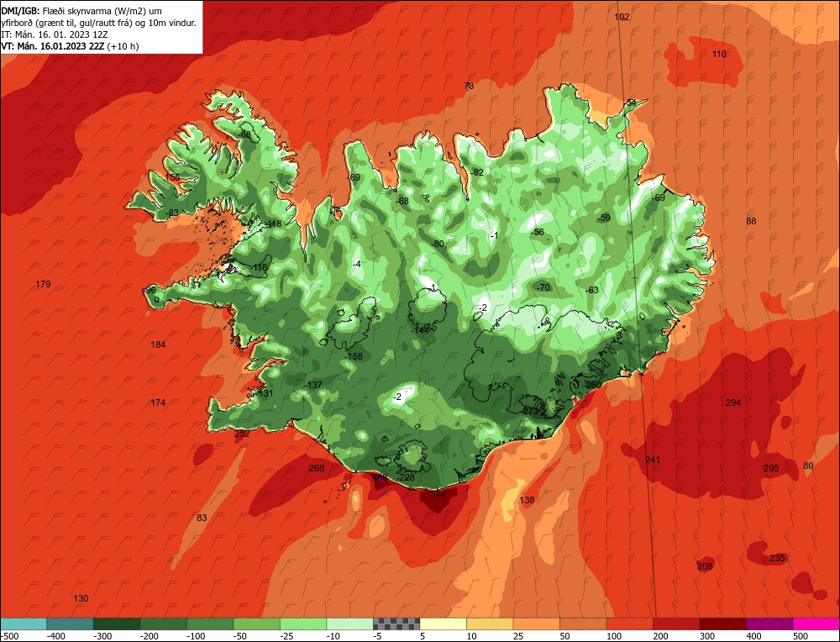This screenshot has width=840, height=642.
Task: Click the light teal legend swatch at -500
Action: tap(24, 624)
